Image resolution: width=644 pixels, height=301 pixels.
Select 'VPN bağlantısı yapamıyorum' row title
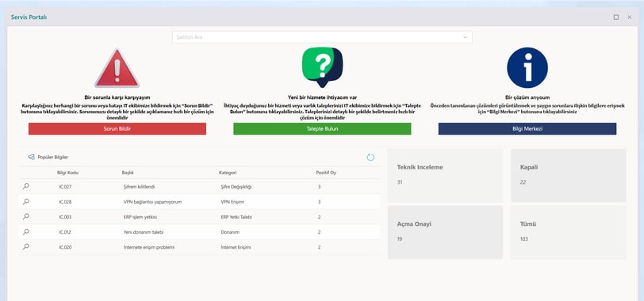point(152,202)
